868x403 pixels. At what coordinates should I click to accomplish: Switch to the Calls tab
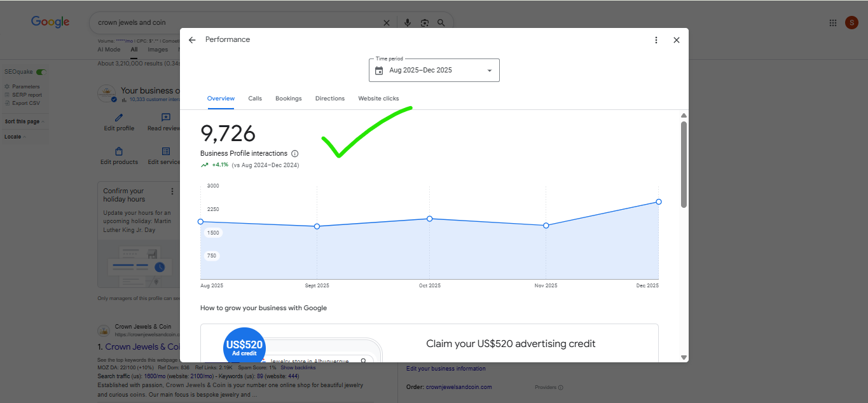point(255,99)
